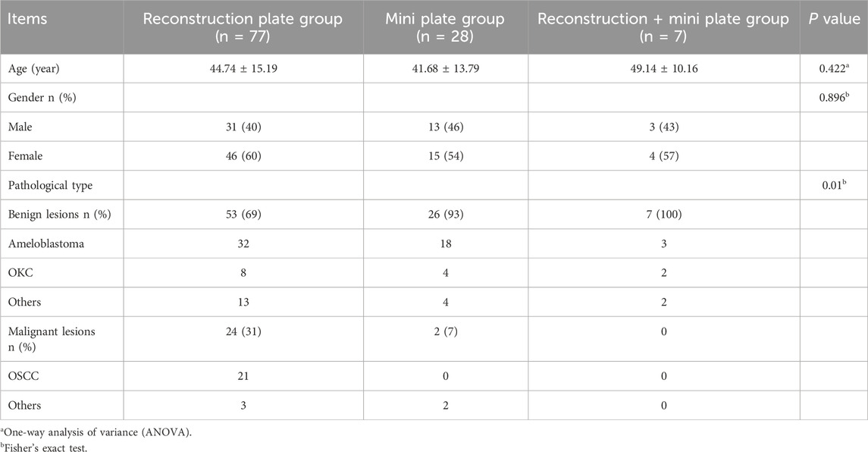Select the Reconstruction plate group header
This screenshot has width=868, height=452.
pos(244,27)
